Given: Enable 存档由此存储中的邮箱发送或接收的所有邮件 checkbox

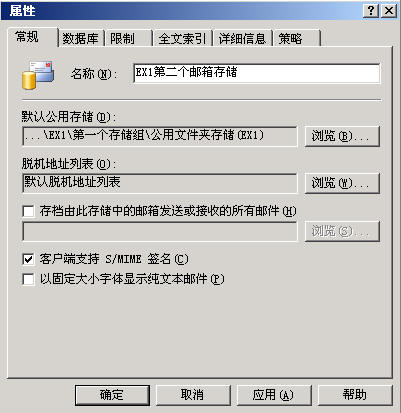Looking at the screenshot, I should 28,211.
